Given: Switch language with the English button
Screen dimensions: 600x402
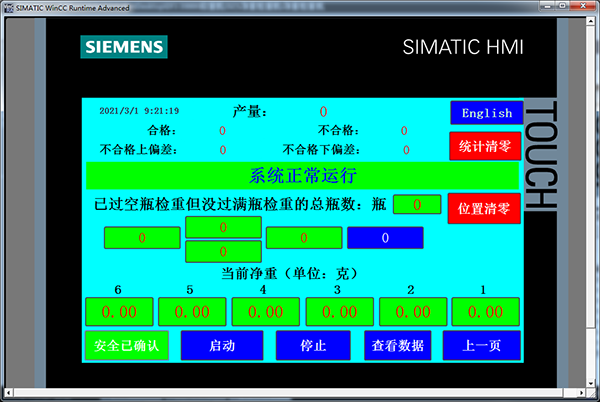Looking at the screenshot, I should pyautogui.click(x=486, y=113).
